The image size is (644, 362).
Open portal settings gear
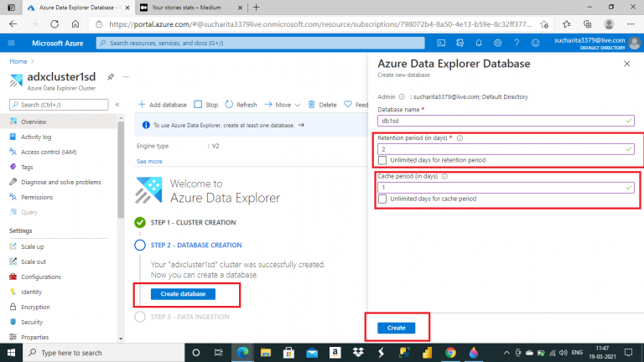pos(497,43)
